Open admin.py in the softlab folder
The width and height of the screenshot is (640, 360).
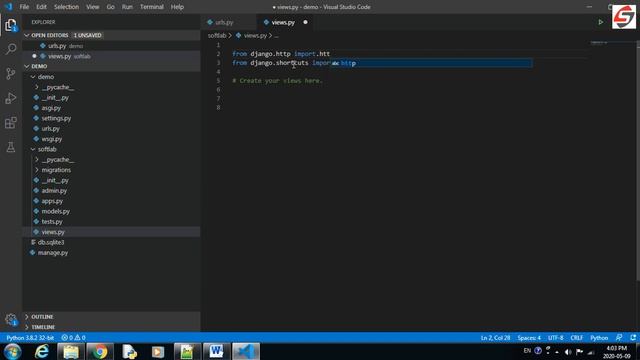tap(111, 191)
